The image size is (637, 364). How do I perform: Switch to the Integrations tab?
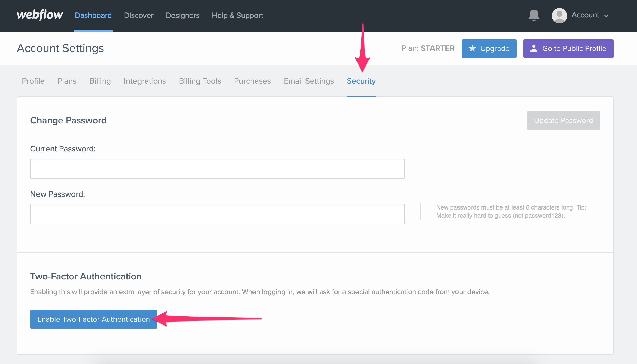click(145, 81)
